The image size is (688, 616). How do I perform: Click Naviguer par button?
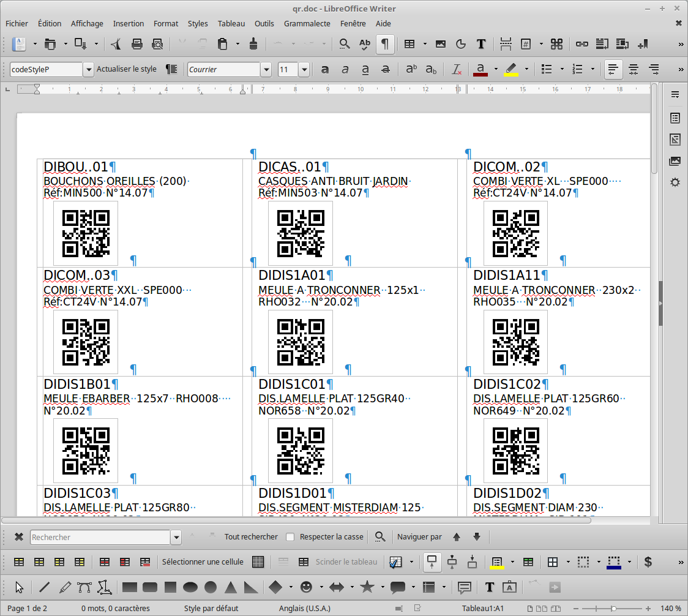click(419, 536)
